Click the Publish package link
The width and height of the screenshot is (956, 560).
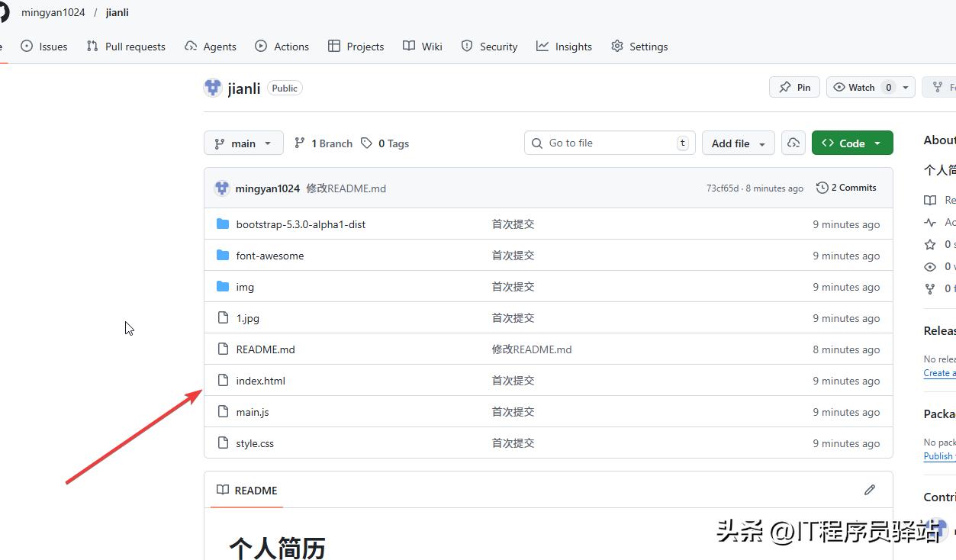click(x=938, y=455)
